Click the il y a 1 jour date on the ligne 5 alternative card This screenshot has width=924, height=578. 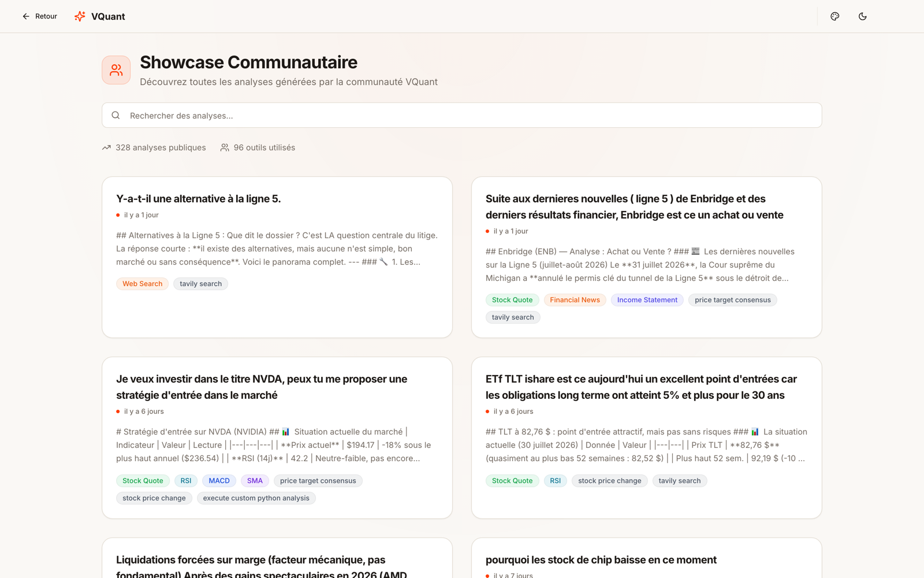click(x=141, y=215)
